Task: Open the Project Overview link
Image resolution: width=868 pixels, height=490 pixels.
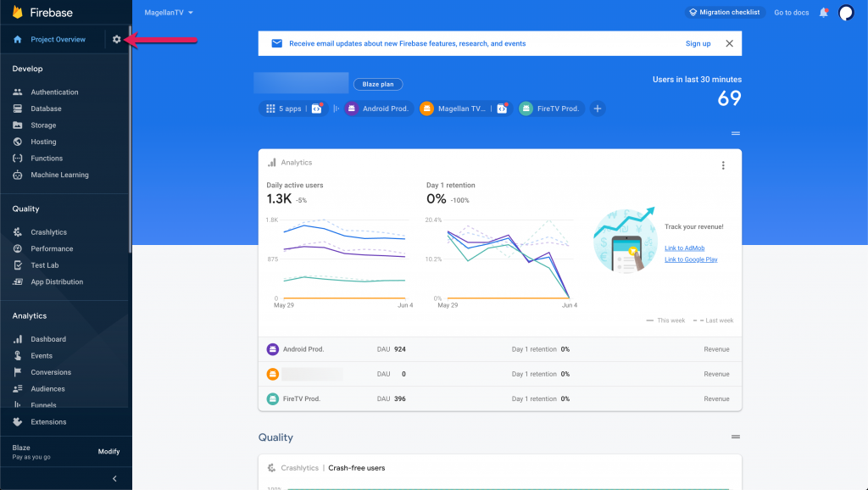Action: point(58,39)
